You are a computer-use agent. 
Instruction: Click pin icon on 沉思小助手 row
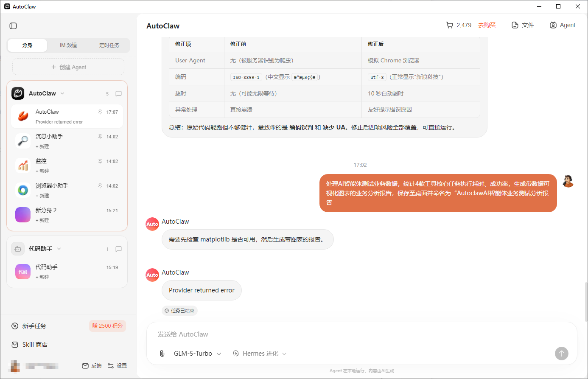pyautogui.click(x=100, y=137)
